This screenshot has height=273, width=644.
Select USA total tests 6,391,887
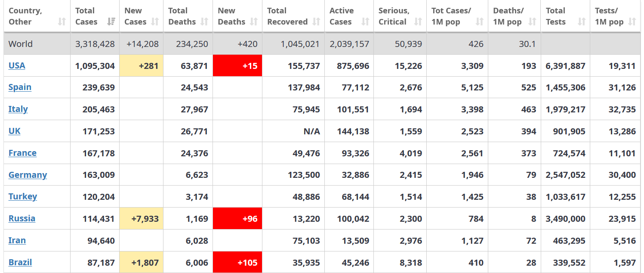(566, 66)
